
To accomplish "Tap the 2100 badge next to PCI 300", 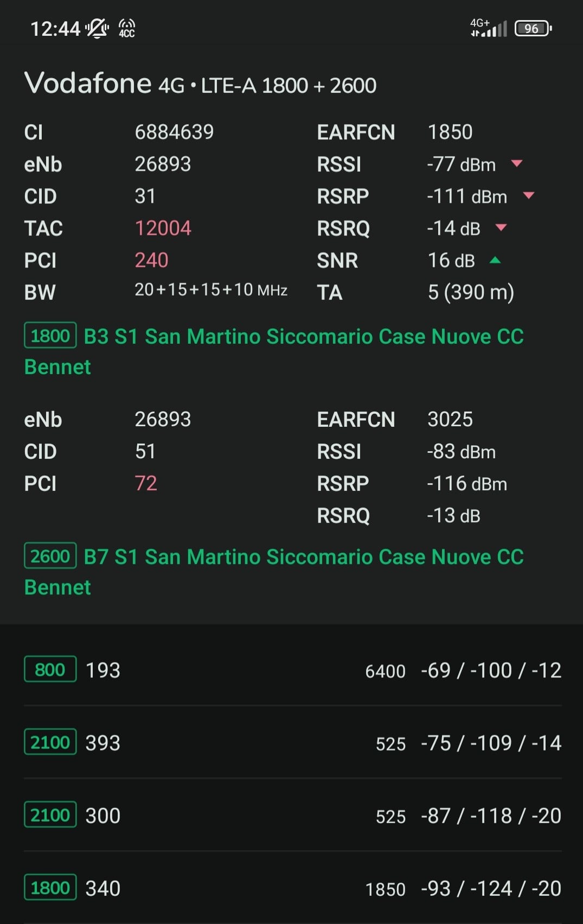I will (x=50, y=815).
